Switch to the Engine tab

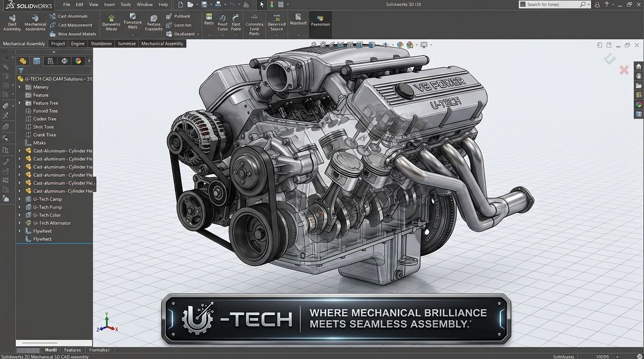(x=78, y=43)
